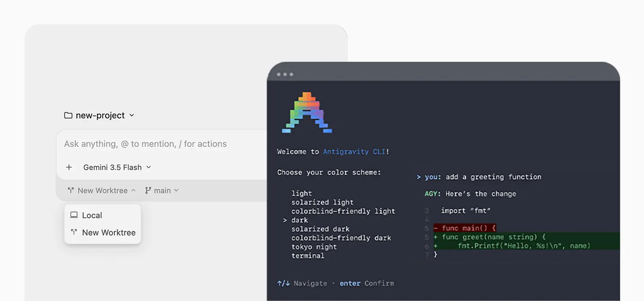Click the chevron next to new-project
This screenshot has width=644, height=301.
(x=132, y=116)
